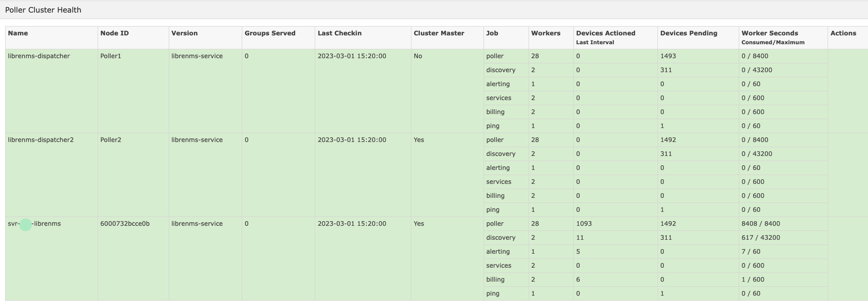Click devices actioned value 5 for alerting

(x=578, y=251)
